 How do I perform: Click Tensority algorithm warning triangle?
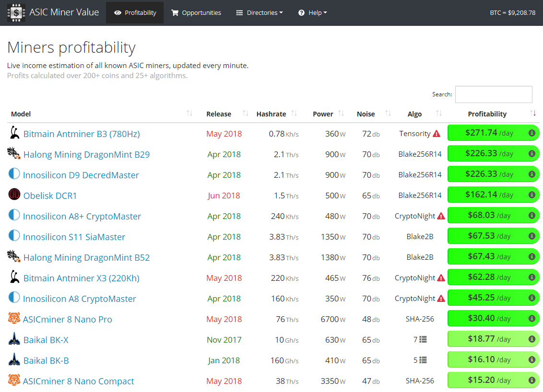(x=437, y=134)
